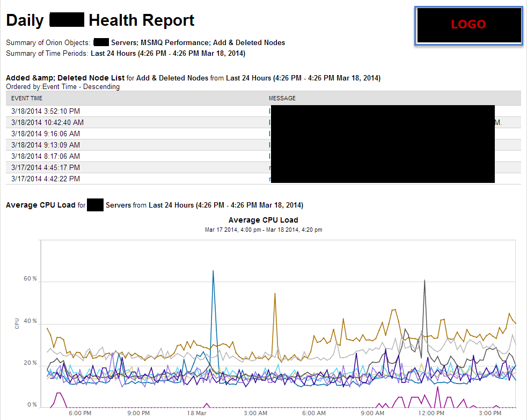Screen dimensions: 527x420
Task: Click the dark gray spike peak near 12:00 PM
Action: click(x=424, y=280)
